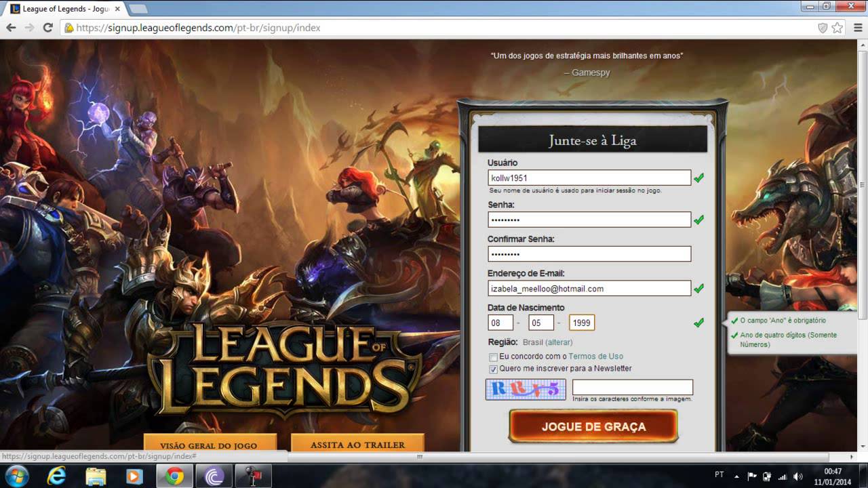Select the League of Legends tab
This screenshot has height=488, width=868.
(x=64, y=9)
